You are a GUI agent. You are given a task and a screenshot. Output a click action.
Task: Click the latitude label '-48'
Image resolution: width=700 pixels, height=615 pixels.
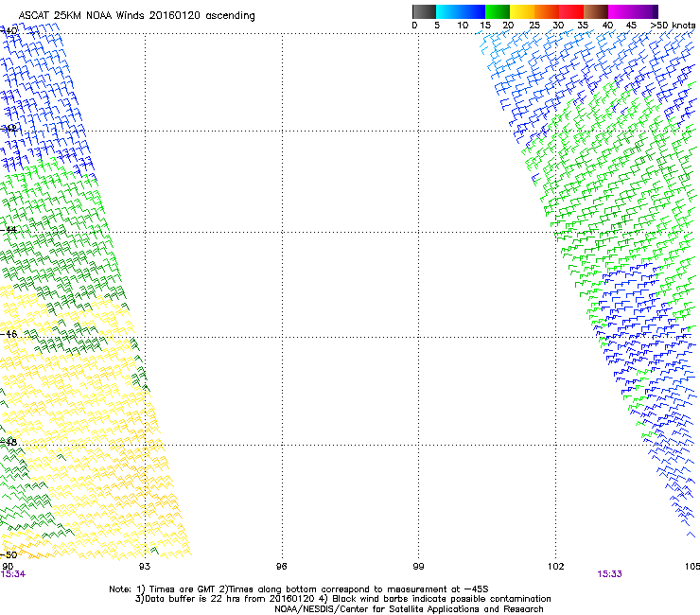click(9, 442)
